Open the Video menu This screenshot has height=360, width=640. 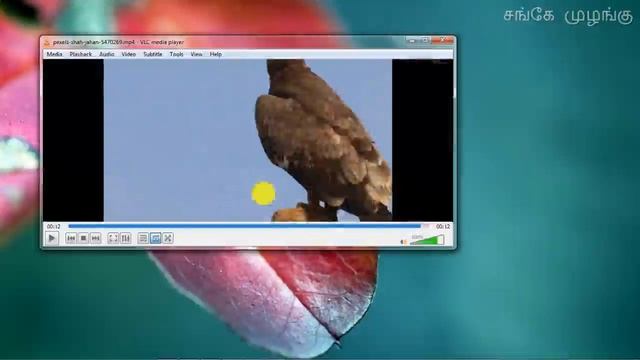click(x=129, y=54)
